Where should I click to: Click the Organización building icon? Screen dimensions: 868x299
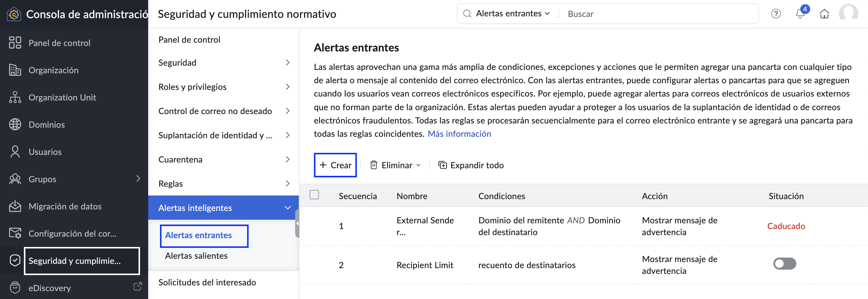click(x=15, y=70)
